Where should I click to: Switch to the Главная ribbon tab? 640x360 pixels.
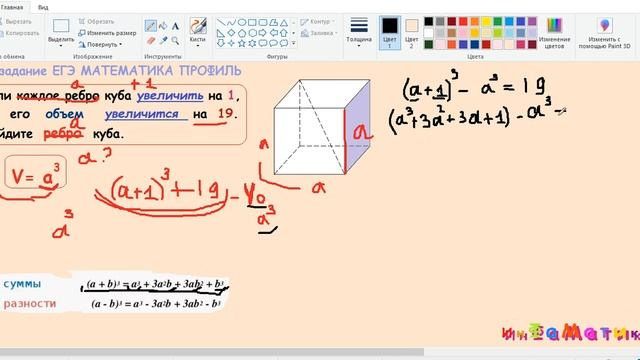(11, 7)
